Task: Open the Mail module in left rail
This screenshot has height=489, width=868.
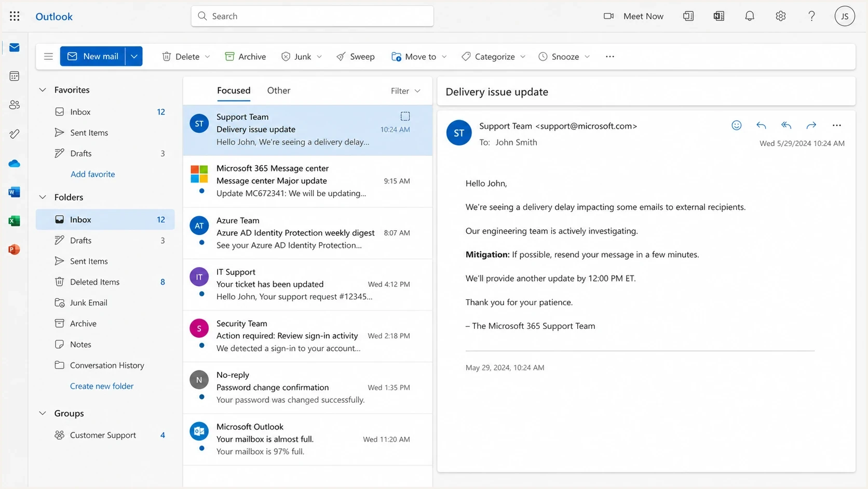Action: pos(15,47)
